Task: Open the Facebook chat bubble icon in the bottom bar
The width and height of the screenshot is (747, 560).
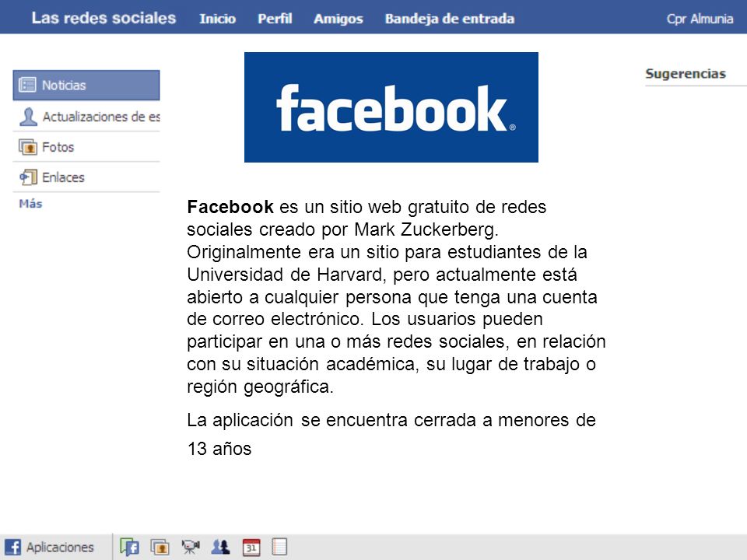Action: (130, 547)
